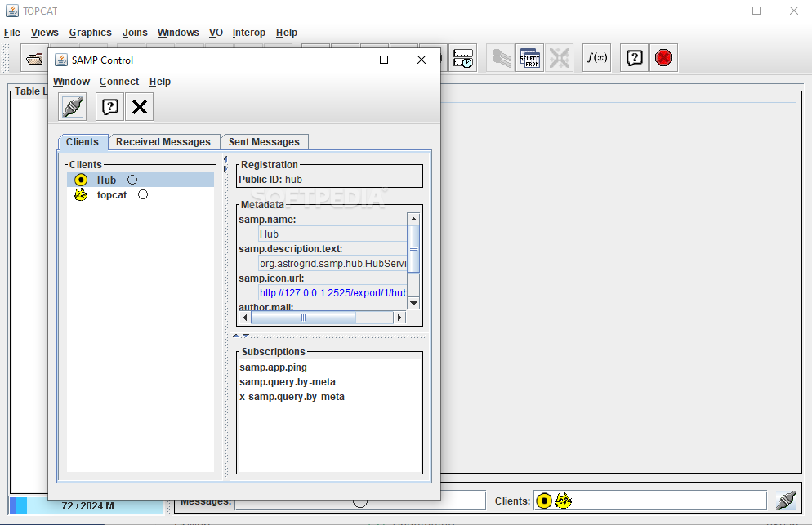Open TOPCAT main Help menu
Image resolution: width=812 pixels, height=525 pixels.
(x=287, y=33)
